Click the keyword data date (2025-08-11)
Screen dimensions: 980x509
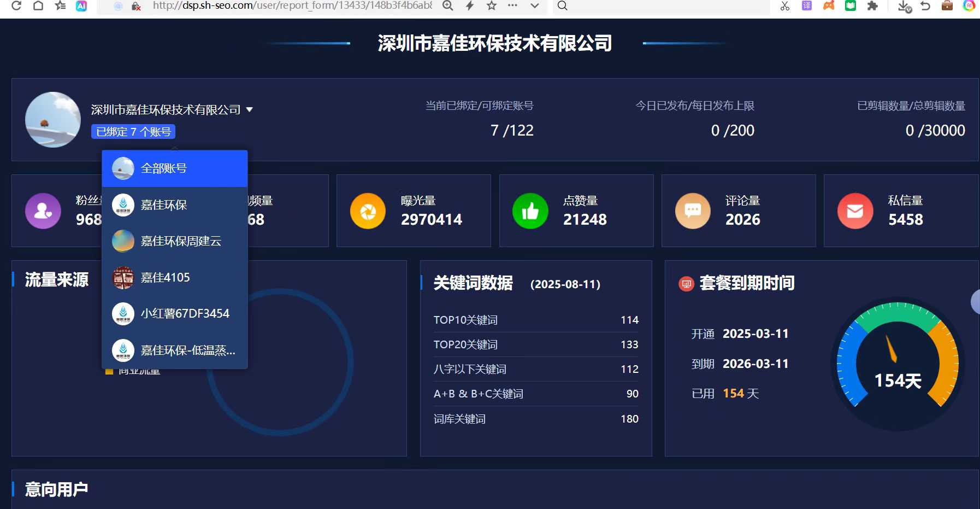[565, 284]
